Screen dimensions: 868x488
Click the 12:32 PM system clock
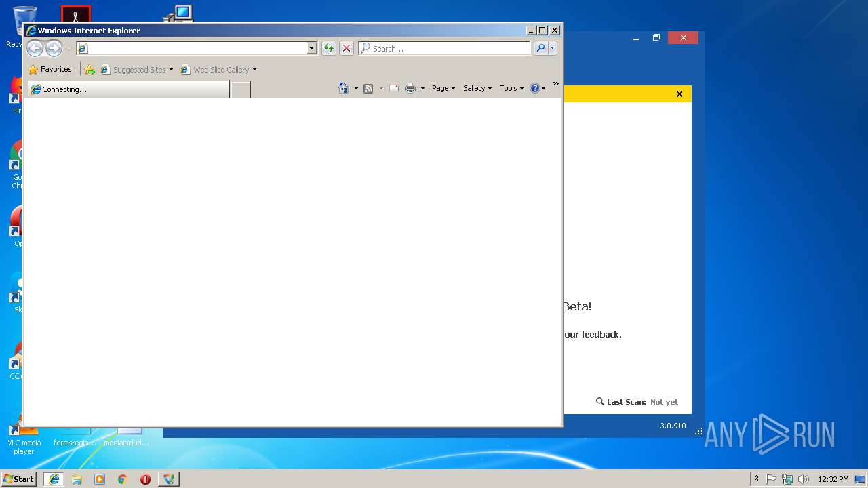pyautogui.click(x=833, y=479)
